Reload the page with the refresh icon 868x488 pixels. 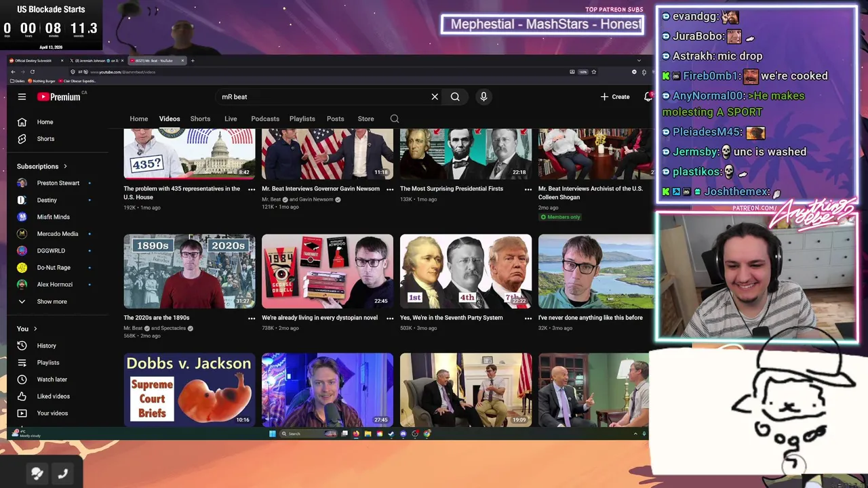[x=33, y=72]
